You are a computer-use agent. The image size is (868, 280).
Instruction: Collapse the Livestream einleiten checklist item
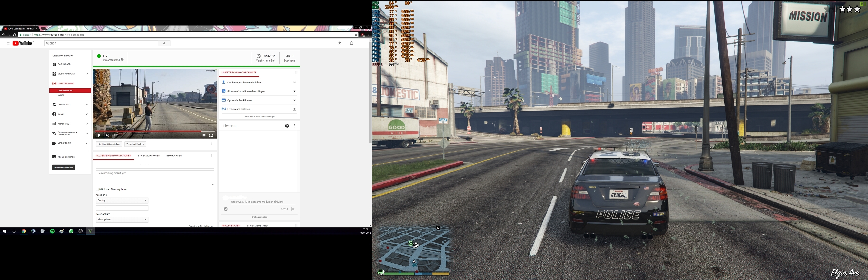pos(294,109)
